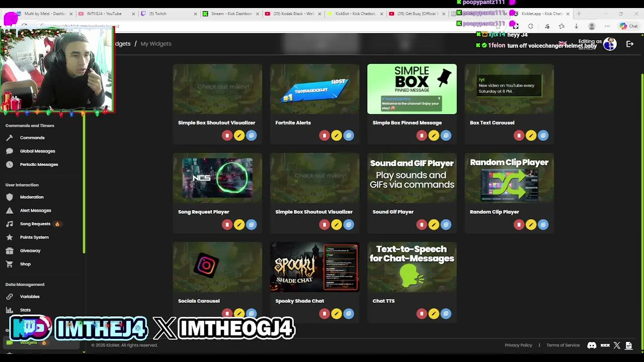The image size is (644, 362).
Task: Switch to the Kodak Black YouTube tab
Action: pyautogui.click(x=293, y=14)
